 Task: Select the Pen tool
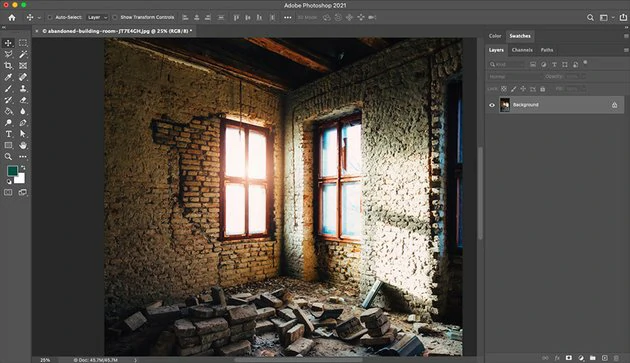(x=23, y=123)
